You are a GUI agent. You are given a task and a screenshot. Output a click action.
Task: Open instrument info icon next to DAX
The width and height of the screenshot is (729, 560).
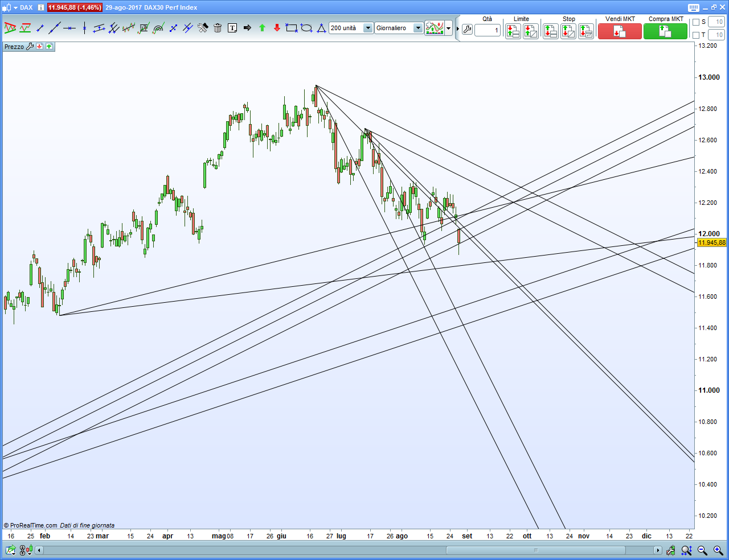(x=41, y=7)
